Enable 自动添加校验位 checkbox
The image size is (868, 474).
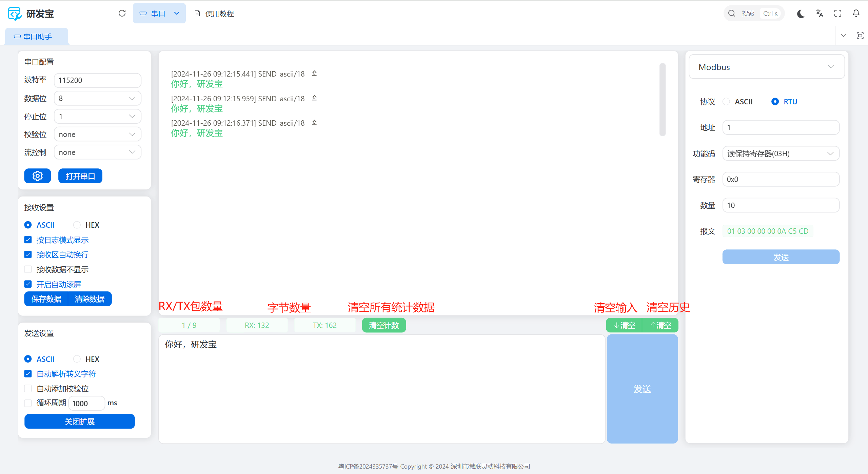point(28,389)
